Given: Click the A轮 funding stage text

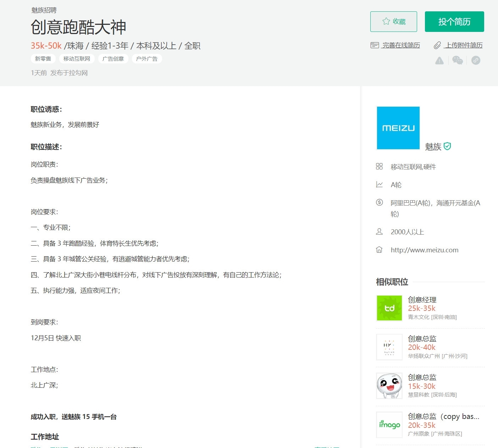Looking at the screenshot, I should 396,185.
